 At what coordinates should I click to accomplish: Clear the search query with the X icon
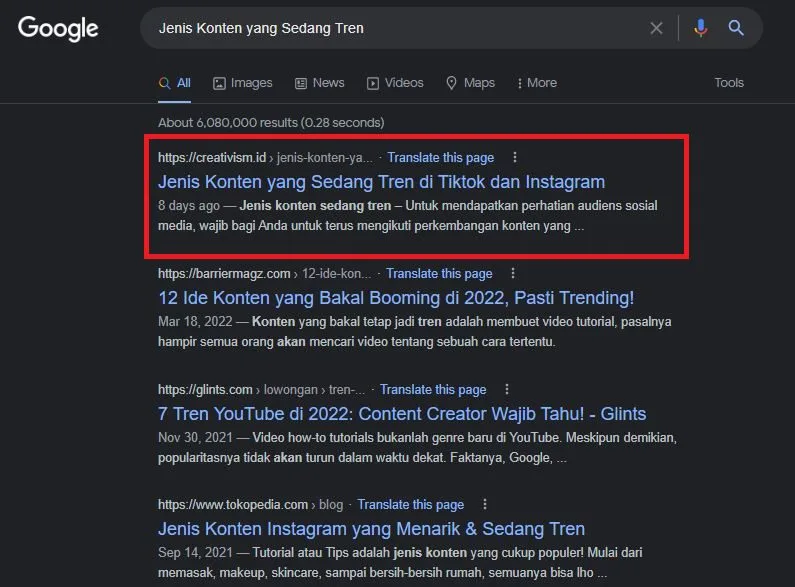tap(656, 28)
